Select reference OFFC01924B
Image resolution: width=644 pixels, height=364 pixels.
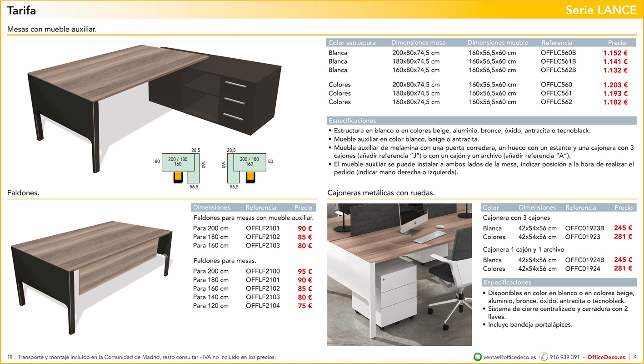coord(584,260)
